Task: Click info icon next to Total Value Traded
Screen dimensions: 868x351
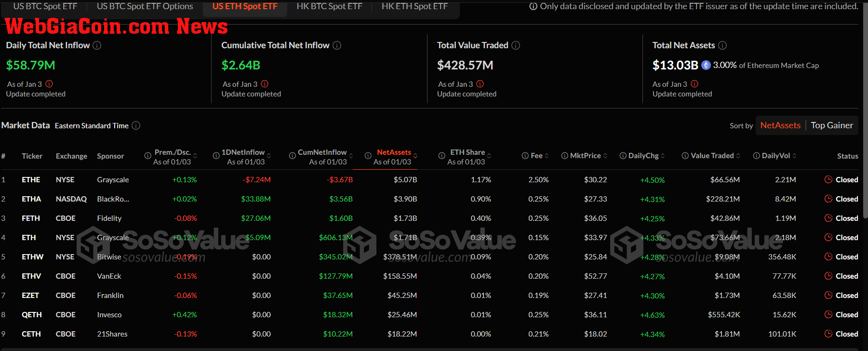Action: click(516, 45)
